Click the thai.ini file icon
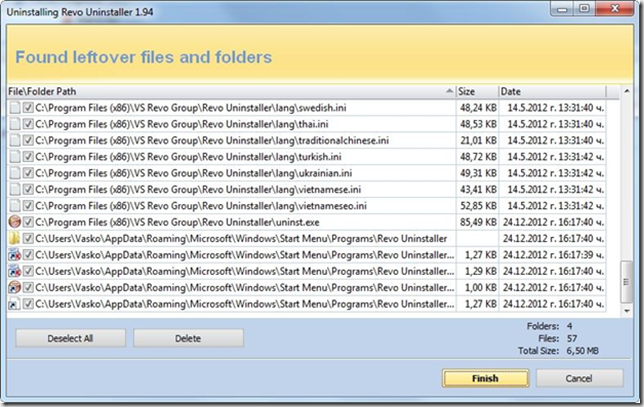 point(14,123)
